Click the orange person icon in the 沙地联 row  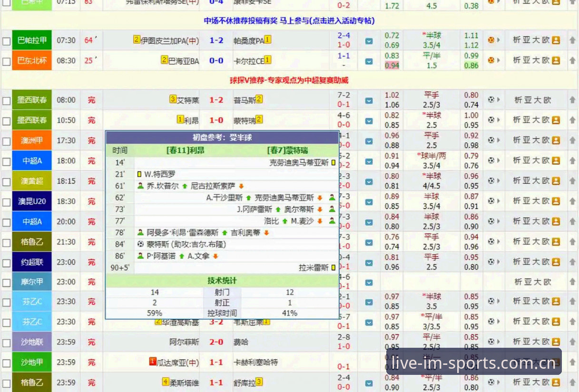pos(556,342)
